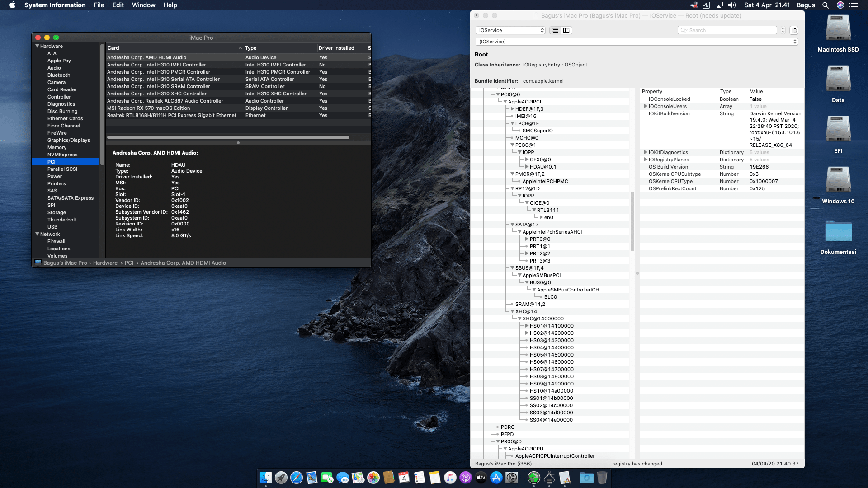Open user menu Bagus in menu bar

pyautogui.click(x=806, y=5)
